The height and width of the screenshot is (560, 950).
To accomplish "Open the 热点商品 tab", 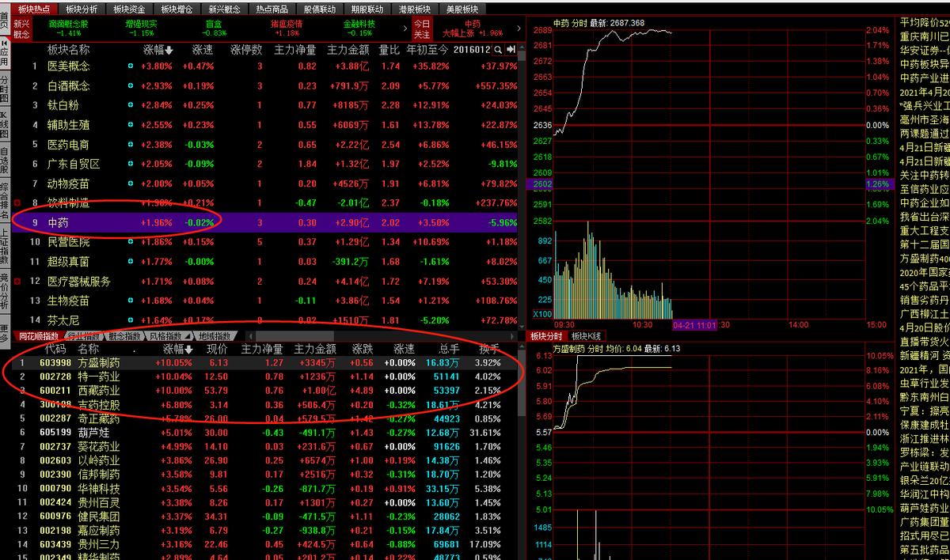I will point(272,9).
